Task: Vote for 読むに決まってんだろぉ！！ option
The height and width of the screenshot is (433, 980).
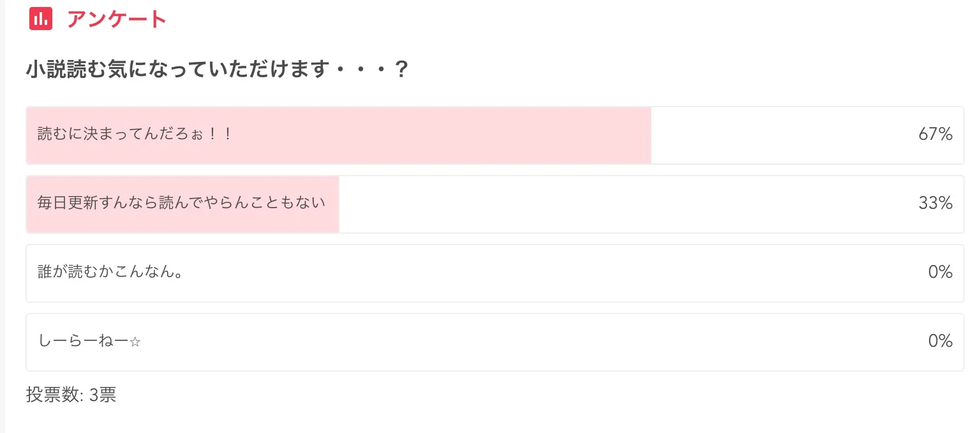Action: (x=135, y=135)
